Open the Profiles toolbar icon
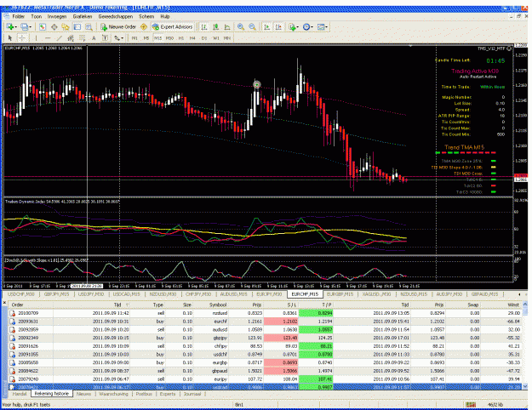 click(x=24, y=26)
